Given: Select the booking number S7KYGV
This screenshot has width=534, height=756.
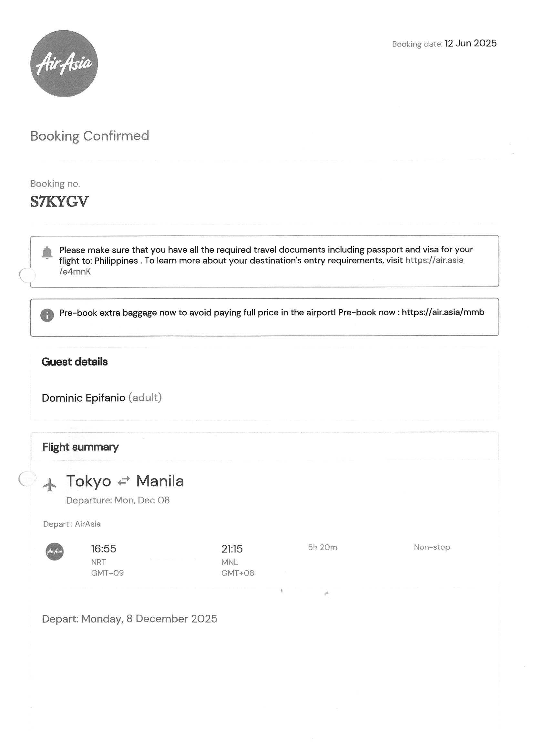Looking at the screenshot, I should click(x=59, y=202).
